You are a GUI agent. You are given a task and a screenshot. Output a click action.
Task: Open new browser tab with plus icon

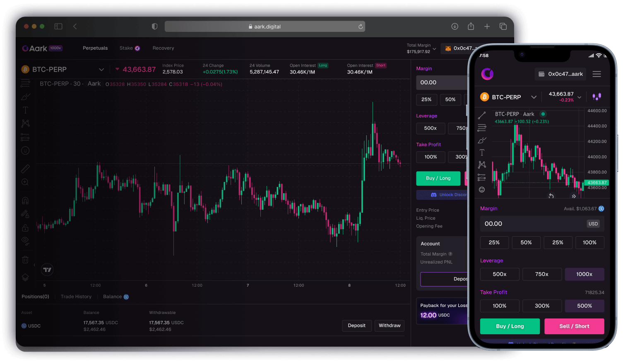487,26
